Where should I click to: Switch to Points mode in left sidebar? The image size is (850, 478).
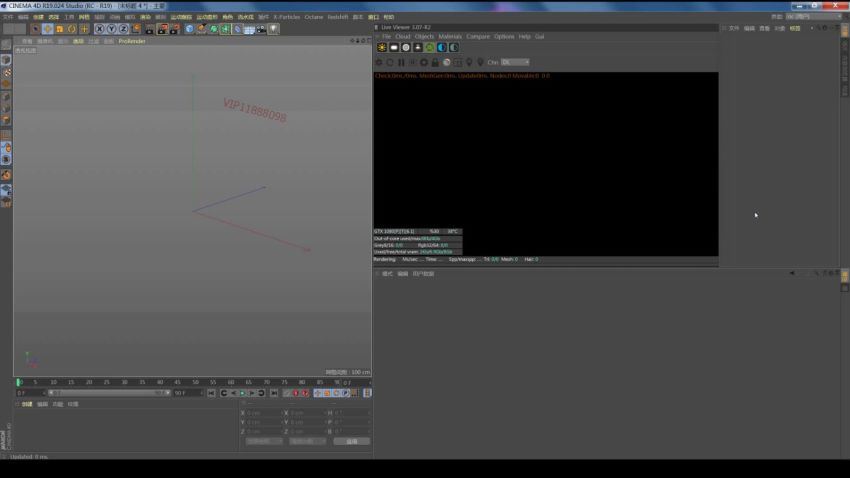(x=6, y=96)
